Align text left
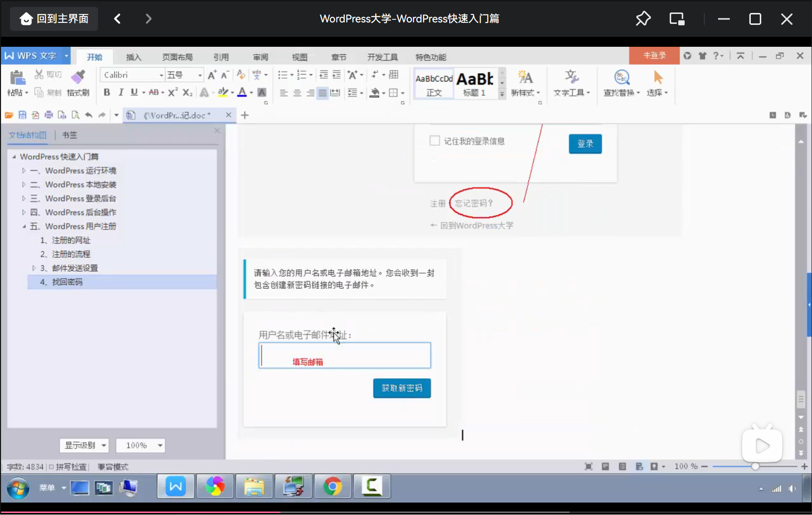The image size is (812, 515). pyautogui.click(x=284, y=93)
